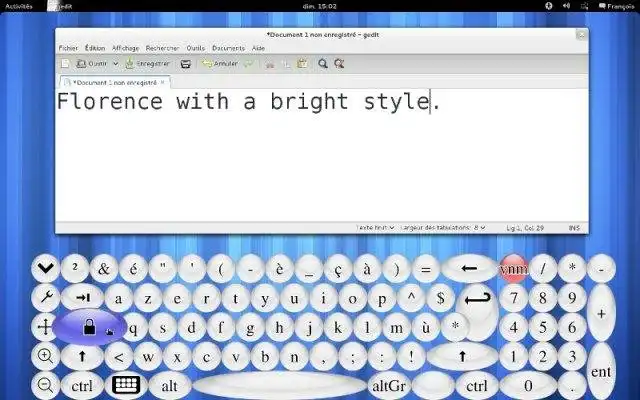Toggle the left shift arrow key
This screenshot has height=400, width=640.
(x=82, y=356)
